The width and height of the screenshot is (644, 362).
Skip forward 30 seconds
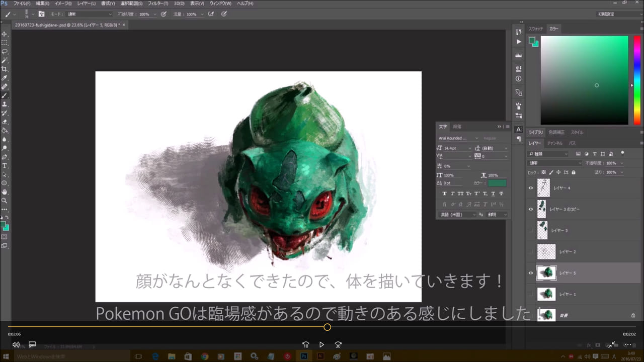click(x=338, y=345)
